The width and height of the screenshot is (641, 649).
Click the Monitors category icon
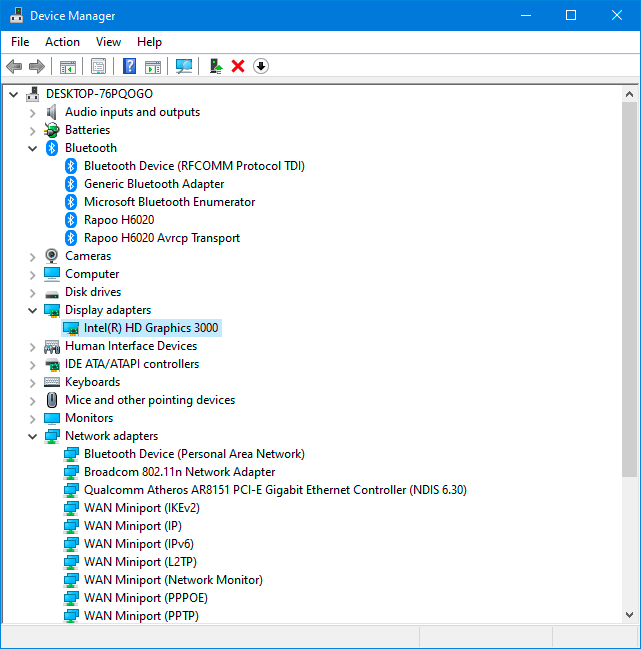pyautogui.click(x=52, y=418)
